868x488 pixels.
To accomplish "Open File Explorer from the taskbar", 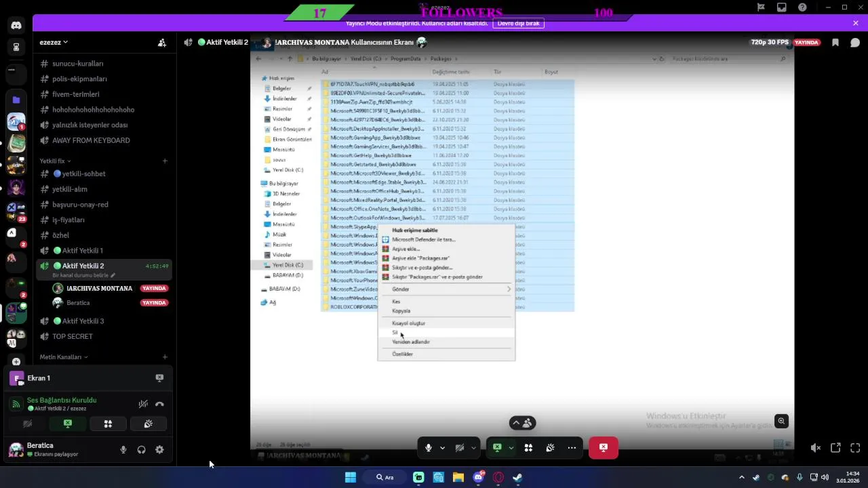I will tap(458, 477).
